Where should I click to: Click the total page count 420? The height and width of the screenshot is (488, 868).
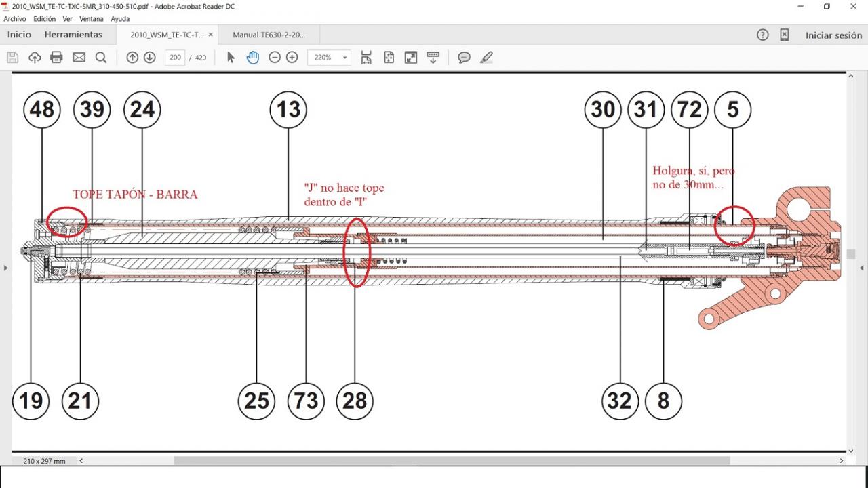click(x=201, y=58)
